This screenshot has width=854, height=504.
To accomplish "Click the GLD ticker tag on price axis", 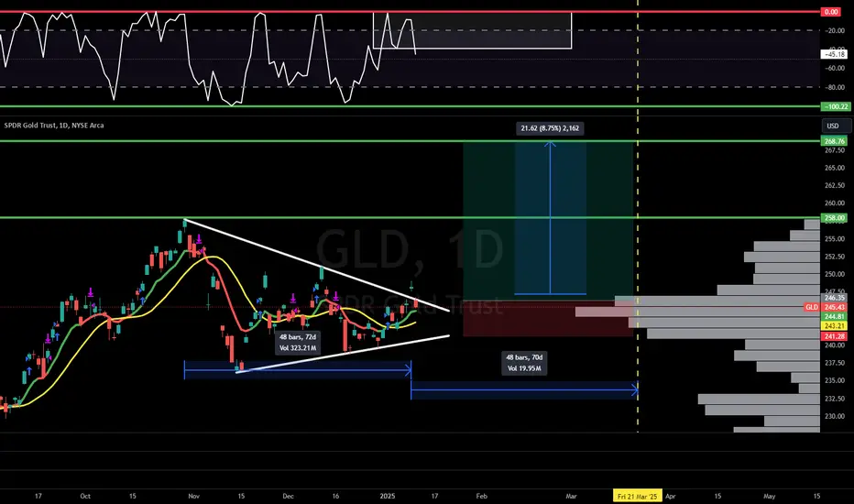I will pos(812,307).
